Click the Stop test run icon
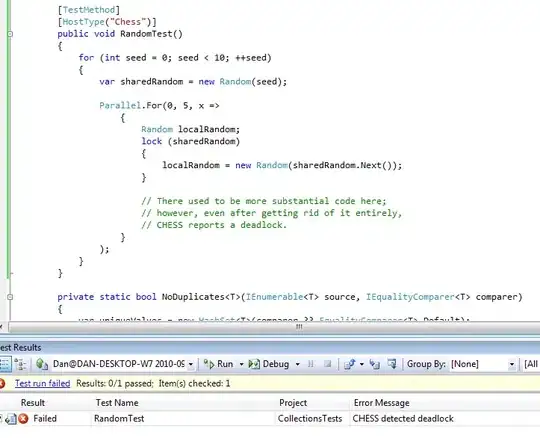The image size is (540, 438). click(328, 364)
